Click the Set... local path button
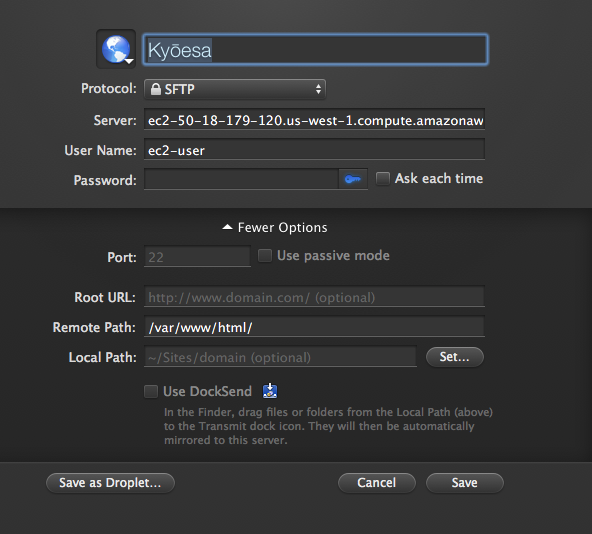 [x=455, y=357]
